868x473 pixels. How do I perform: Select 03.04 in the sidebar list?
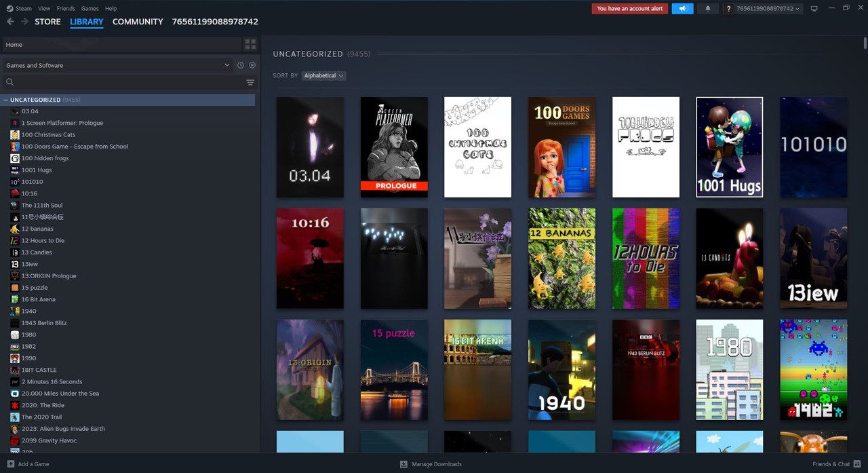click(29, 111)
